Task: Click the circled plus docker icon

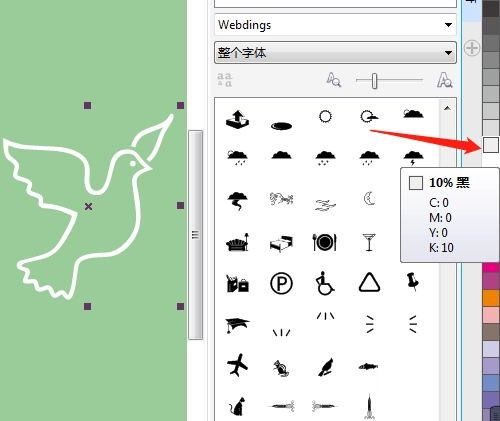Action: tap(472, 48)
